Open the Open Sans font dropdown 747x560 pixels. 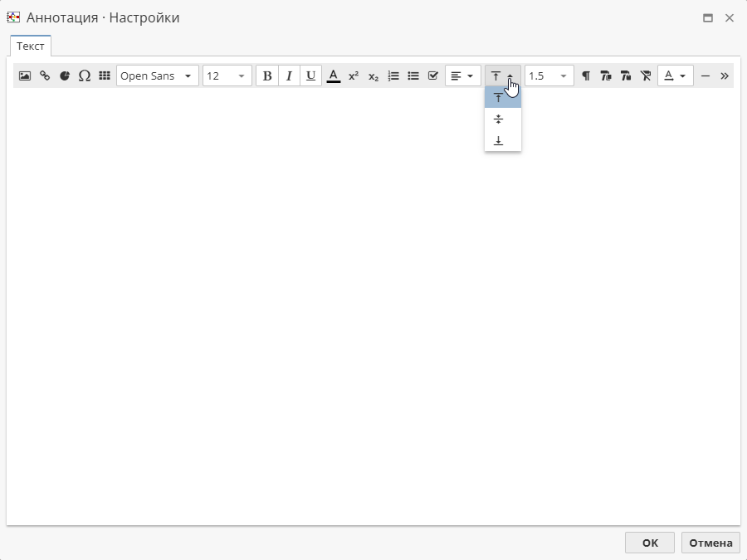coord(157,75)
